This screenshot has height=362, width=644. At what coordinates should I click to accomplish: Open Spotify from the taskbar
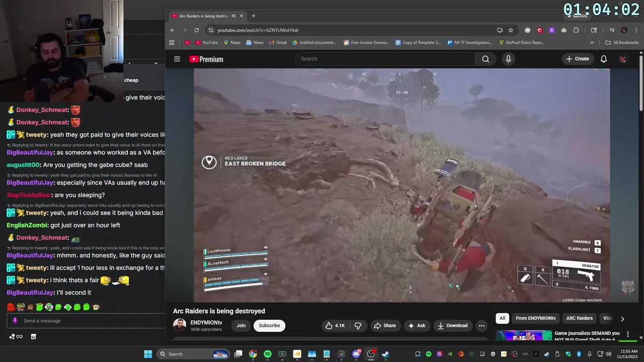click(268, 354)
